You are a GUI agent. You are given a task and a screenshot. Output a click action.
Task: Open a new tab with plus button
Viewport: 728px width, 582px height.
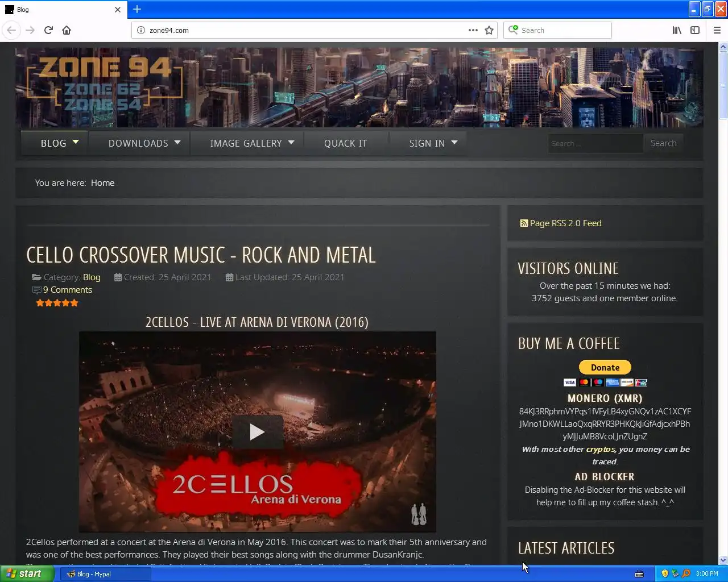[x=137, y=9]
